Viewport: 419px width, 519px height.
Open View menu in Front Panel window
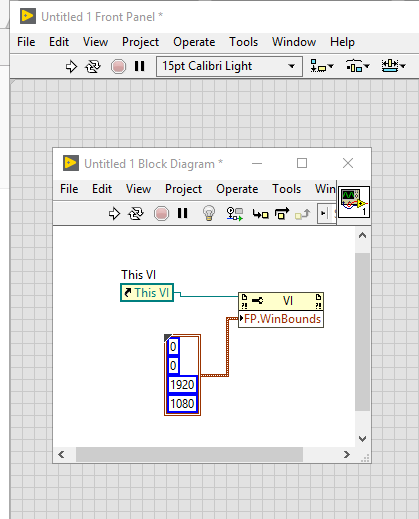(95, 42)
